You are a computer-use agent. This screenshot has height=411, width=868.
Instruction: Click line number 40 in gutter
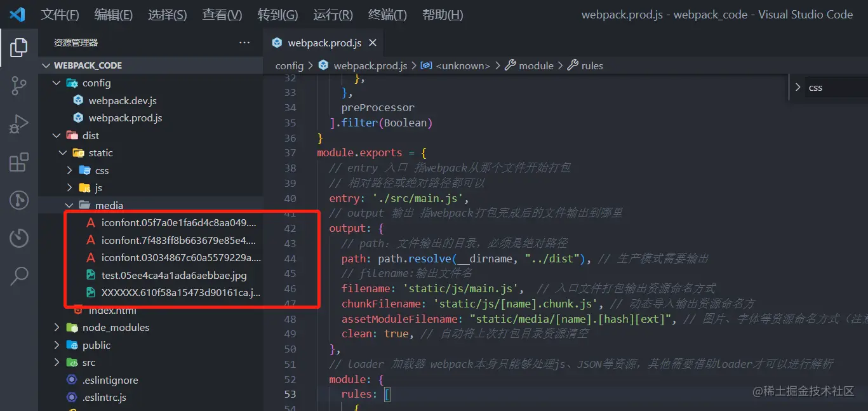(x=290, y=198)
